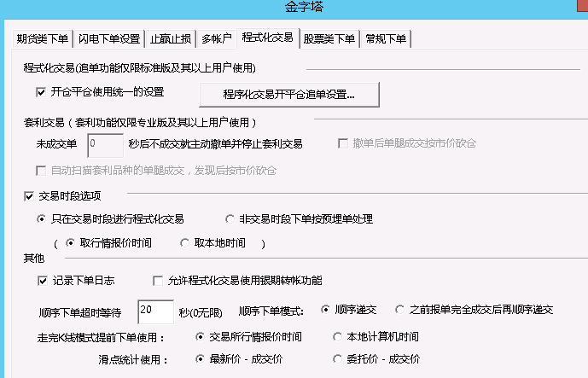Click the 秒(0无限) label
The image size is (588, 378).
click(201, 313)
